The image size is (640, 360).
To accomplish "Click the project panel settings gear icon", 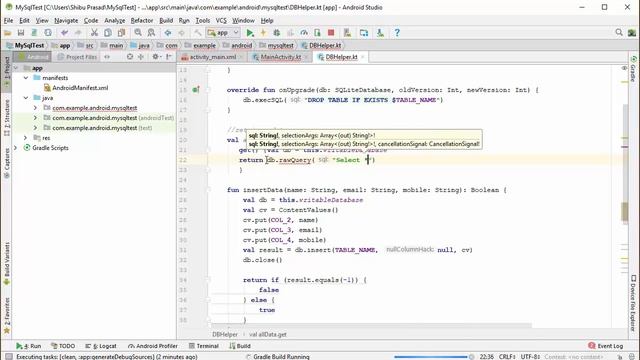I will [156, 57].
